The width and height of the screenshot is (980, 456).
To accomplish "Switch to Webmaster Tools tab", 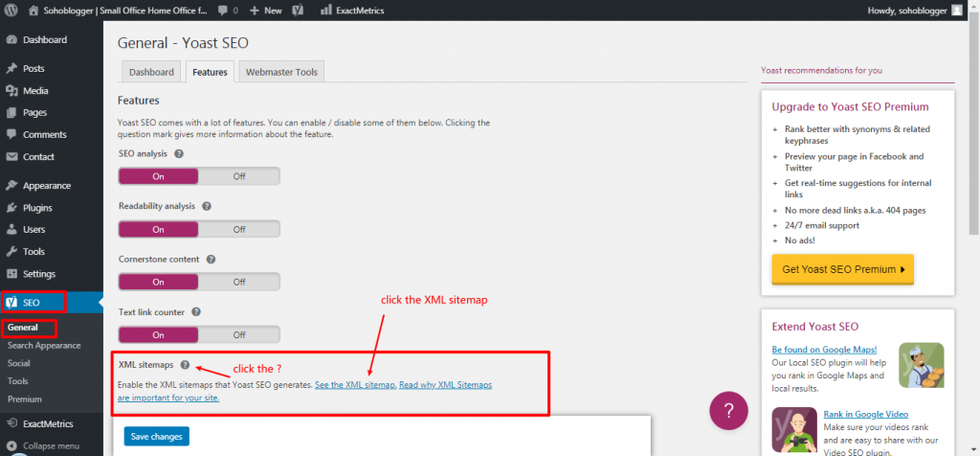I will [281, 72].
